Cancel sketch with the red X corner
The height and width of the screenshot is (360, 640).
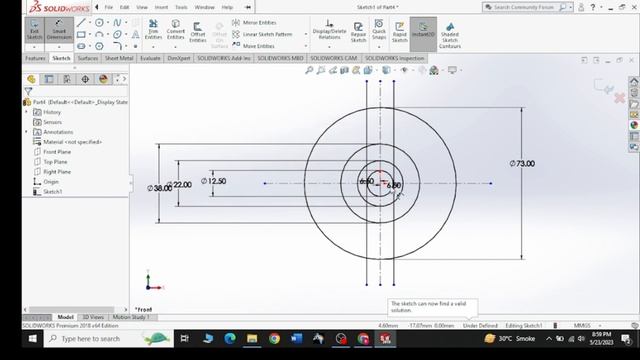620,98
